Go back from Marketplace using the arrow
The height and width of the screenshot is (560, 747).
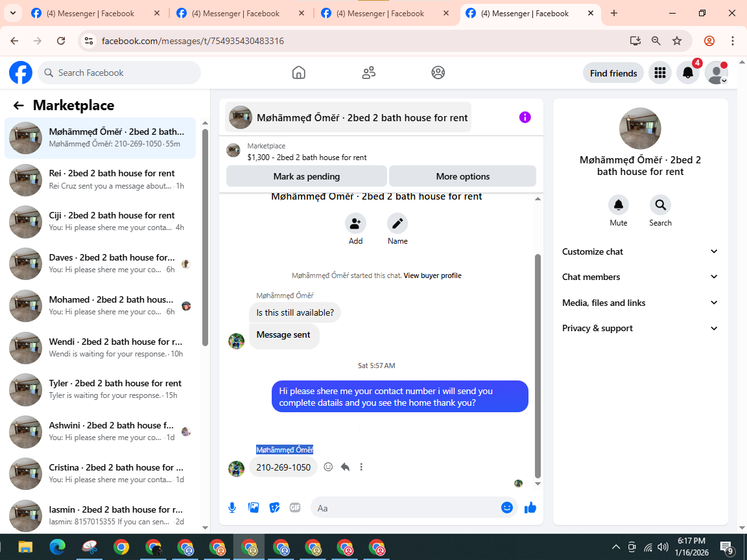coord(19,105)
